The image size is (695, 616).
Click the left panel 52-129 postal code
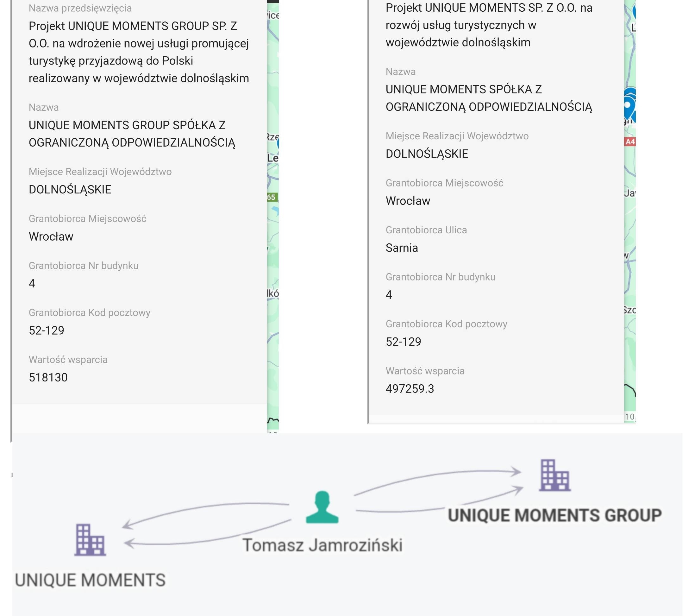tap(47, 330)
